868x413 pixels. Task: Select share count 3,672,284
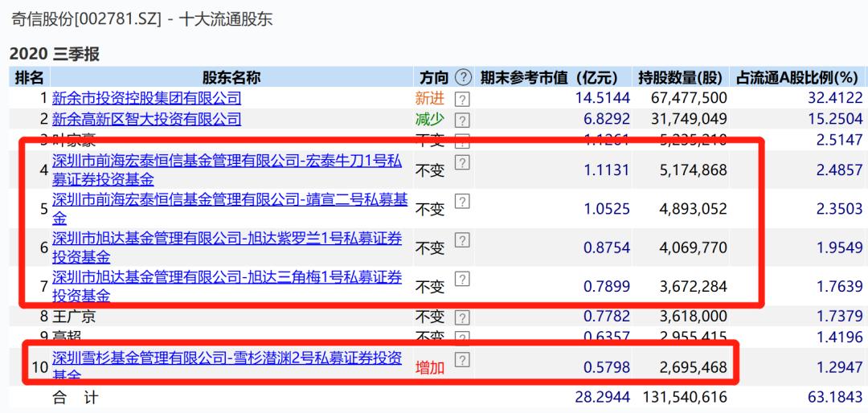pyautogui.click(x=691, y=286)
